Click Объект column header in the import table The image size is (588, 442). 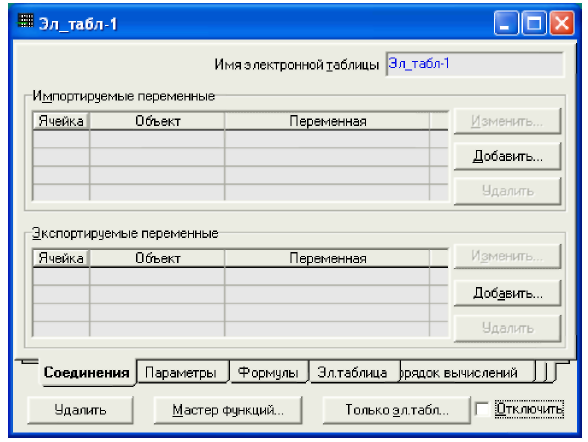(x=157, y=121)
